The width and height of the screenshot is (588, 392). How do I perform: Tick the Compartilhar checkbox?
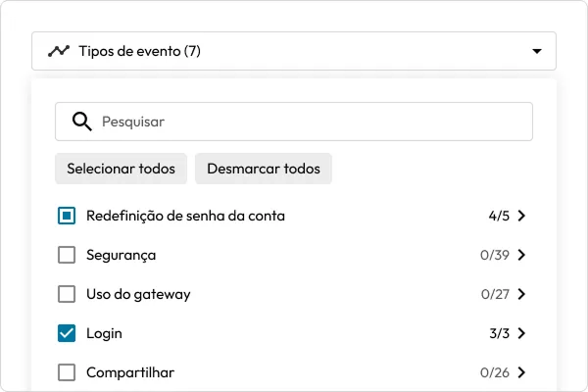point(67,372)
